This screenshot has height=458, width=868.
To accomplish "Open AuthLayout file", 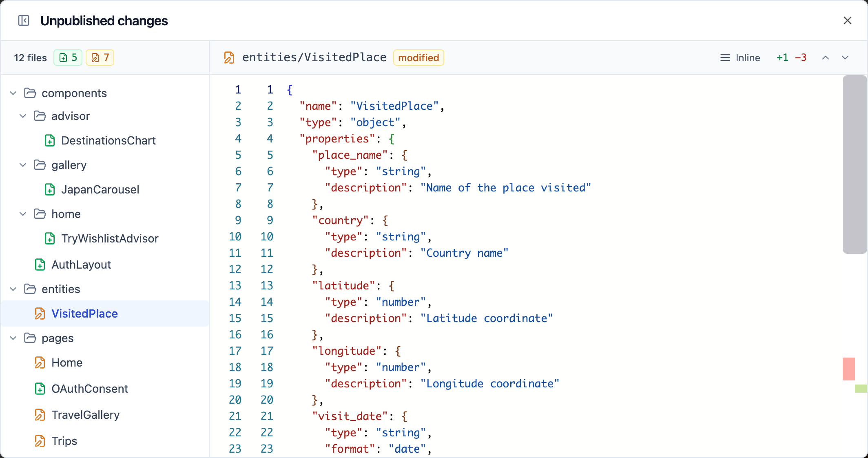I will pyautogui.click(x=105, y=265).
